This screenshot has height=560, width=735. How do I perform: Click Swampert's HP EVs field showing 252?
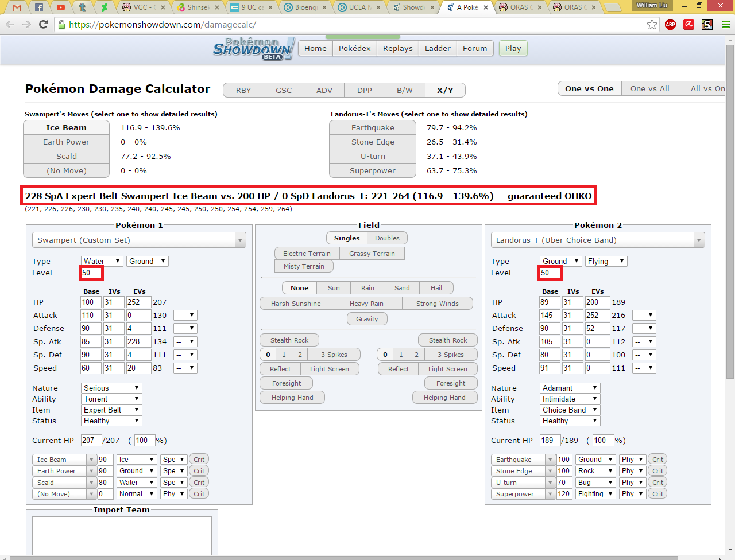coord(139,302)
